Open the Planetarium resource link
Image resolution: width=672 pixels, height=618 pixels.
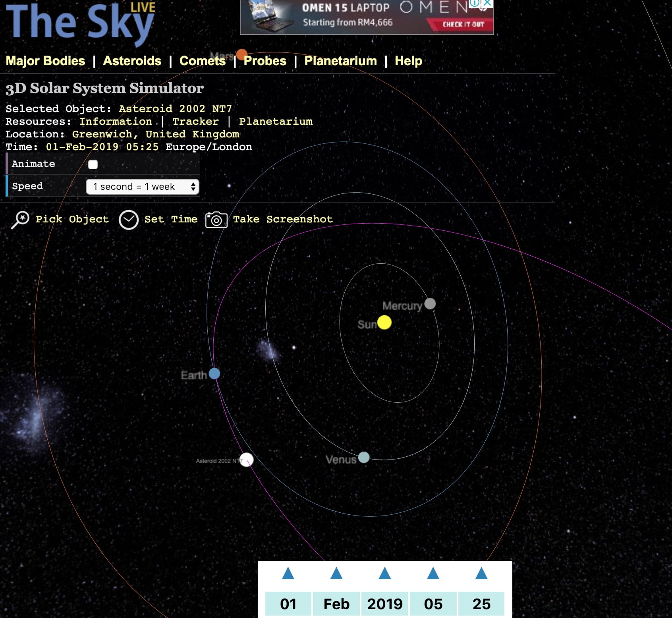coord(276,122)
